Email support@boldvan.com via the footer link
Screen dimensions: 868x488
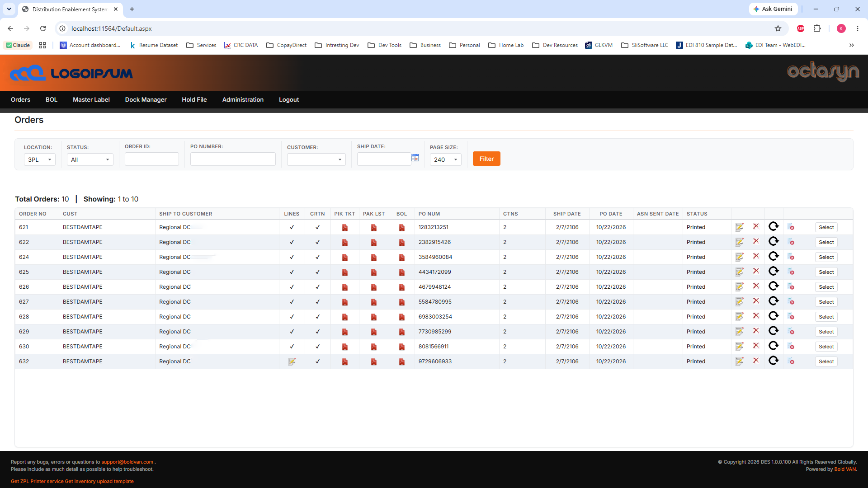(x=127, y=462)
